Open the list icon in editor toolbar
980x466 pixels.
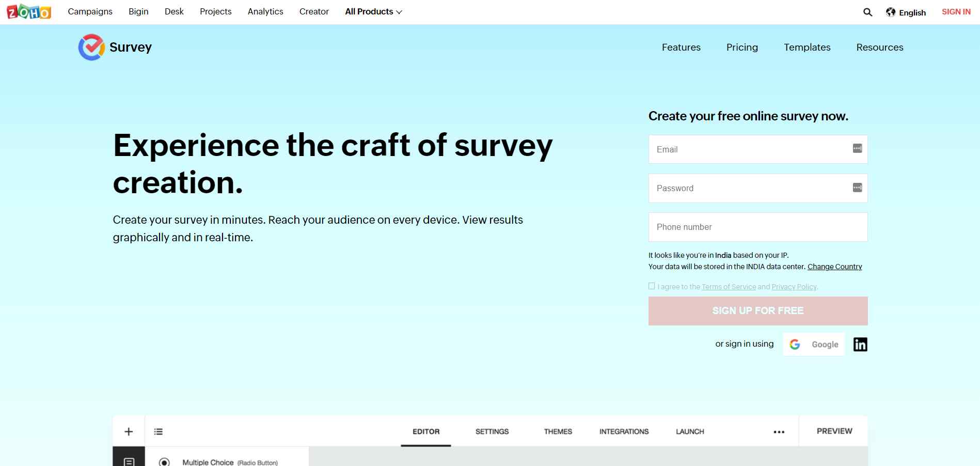click(159, 431)
